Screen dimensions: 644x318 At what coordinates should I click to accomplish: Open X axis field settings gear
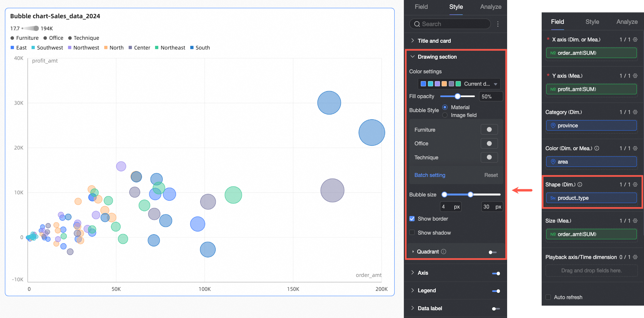click(x=635, y=39)
